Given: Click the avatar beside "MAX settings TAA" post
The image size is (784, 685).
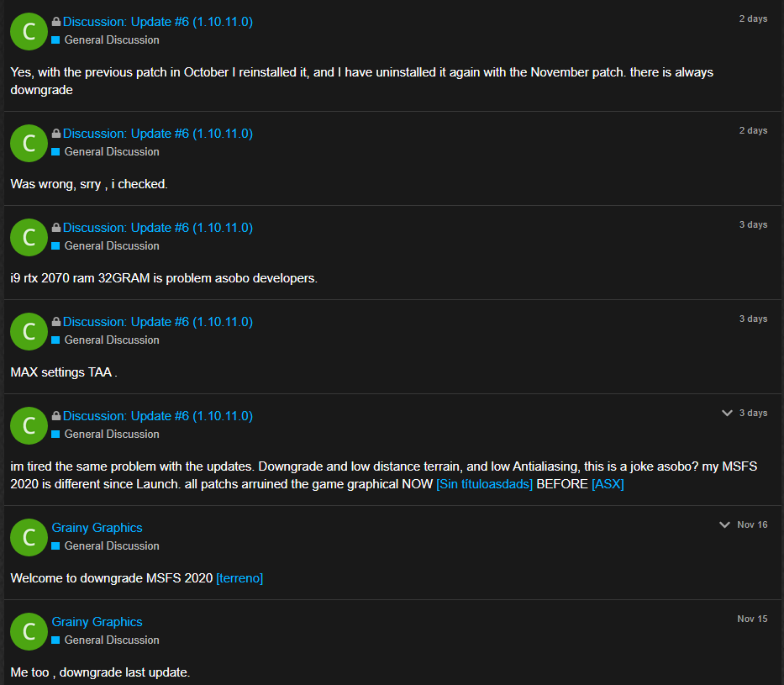Looking at the screenshot, I should pyautogui.click(x=29, y=331).
